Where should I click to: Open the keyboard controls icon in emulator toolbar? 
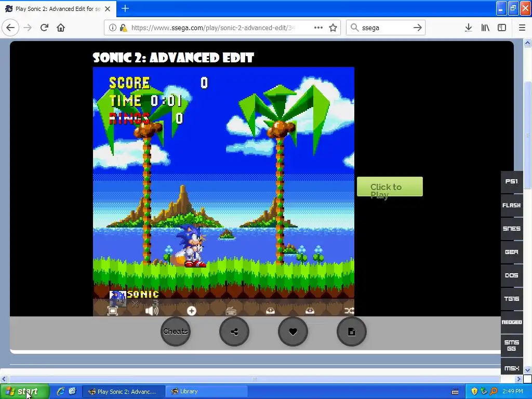[x=231, y=311]
